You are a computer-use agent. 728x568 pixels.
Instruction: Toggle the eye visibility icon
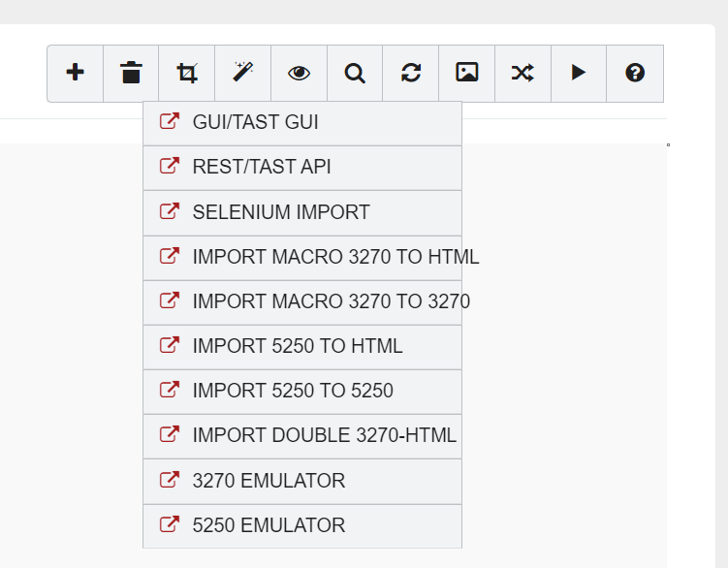click(x=299, y=73)
